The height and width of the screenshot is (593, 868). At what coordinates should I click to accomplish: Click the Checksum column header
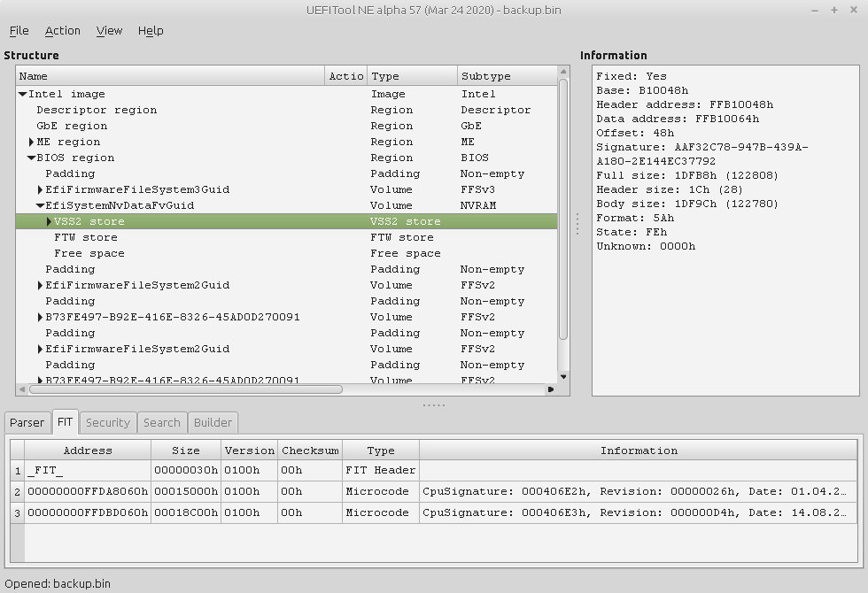pyautogui.click(x=310, y=451)
